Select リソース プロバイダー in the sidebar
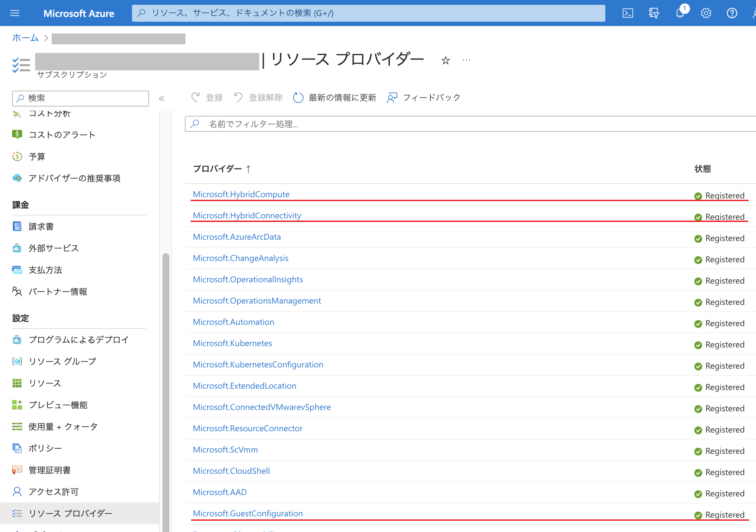The height and width of the screenshot is (532, 756). click(x=79, y=513)
